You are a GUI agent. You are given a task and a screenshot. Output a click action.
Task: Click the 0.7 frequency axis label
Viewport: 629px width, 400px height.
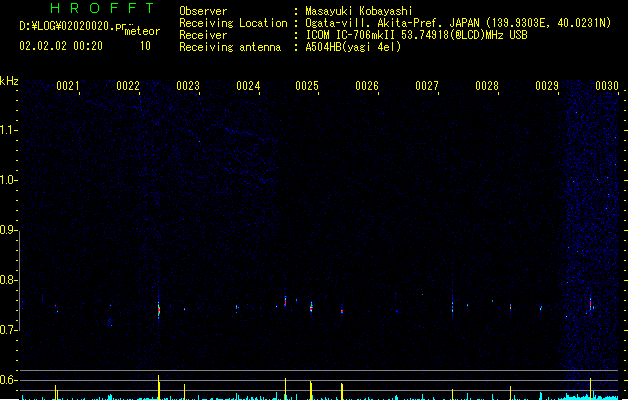(x=8, y=330)
